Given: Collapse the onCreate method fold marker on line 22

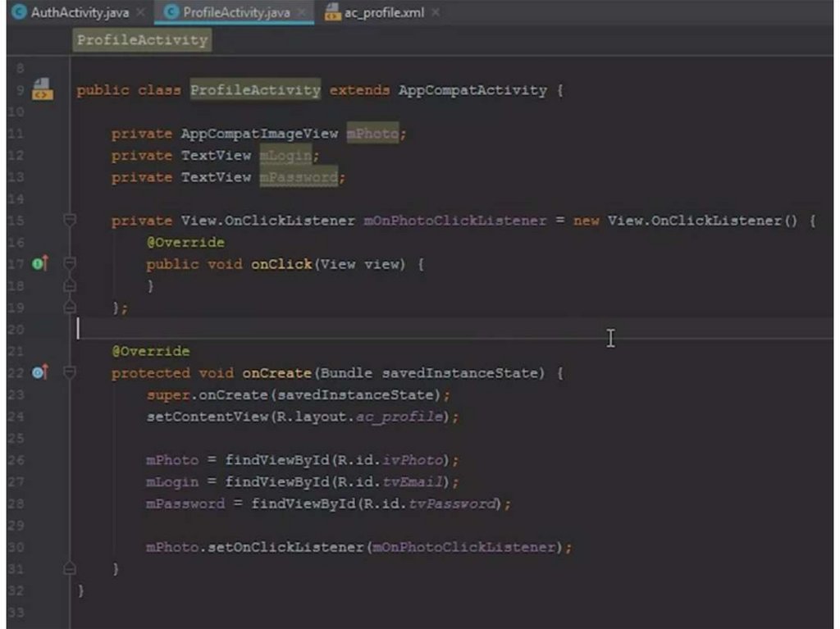Looking at the screenshot, I should coord(70,373).
